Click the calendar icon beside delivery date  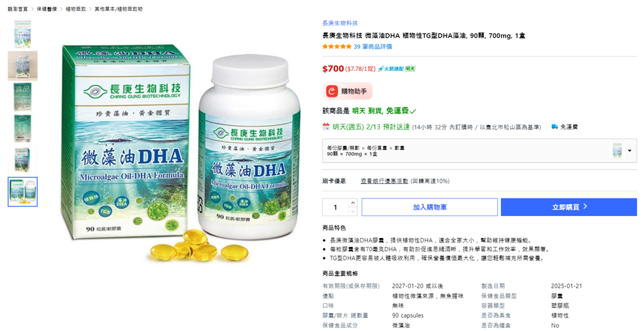pyautogui.click(x=326, y=127)
